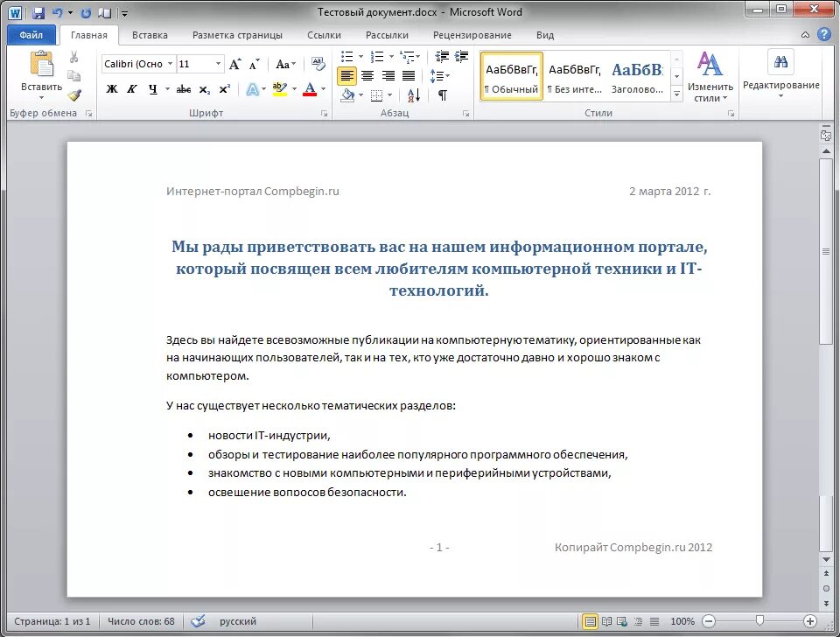Open the font name dropdown

(170, 64)
